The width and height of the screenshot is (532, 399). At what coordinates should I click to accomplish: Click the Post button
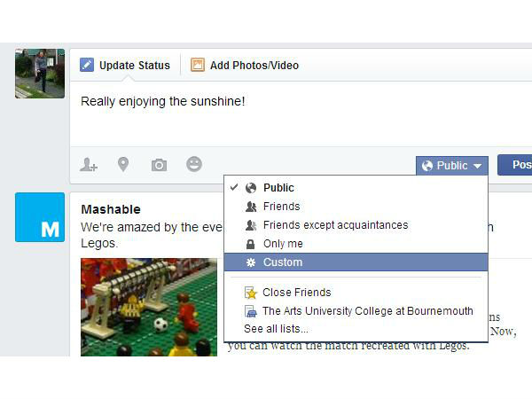coord(514,165)
